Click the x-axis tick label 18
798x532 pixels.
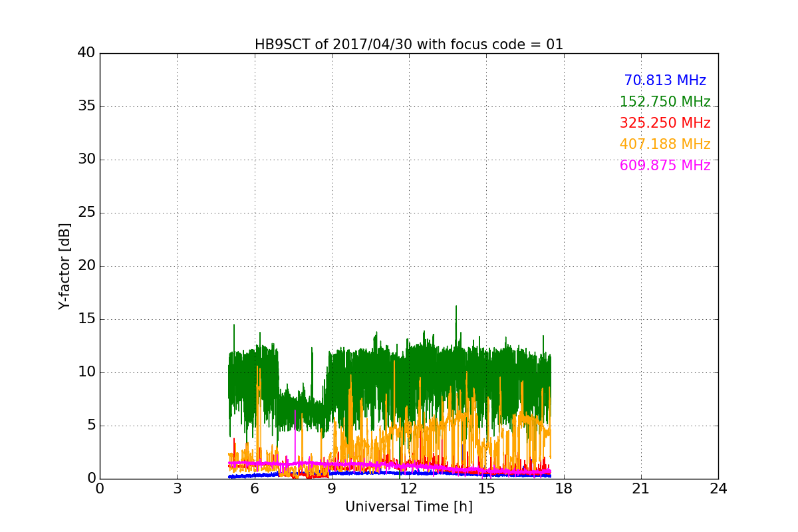[x=564, y=489]
